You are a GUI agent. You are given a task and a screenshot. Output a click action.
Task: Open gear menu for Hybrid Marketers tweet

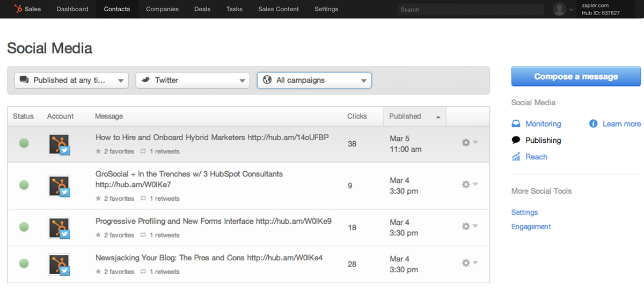(x=470, y=143)
